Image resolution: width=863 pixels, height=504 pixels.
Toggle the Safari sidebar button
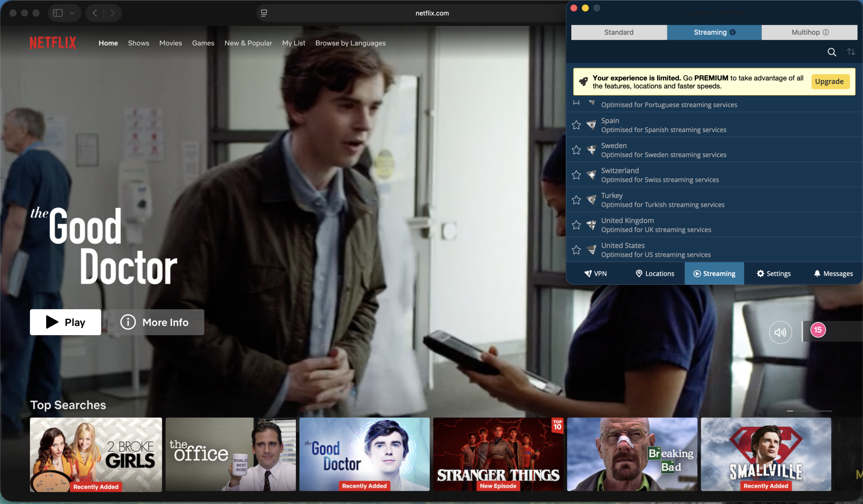(x=58, y=13)
